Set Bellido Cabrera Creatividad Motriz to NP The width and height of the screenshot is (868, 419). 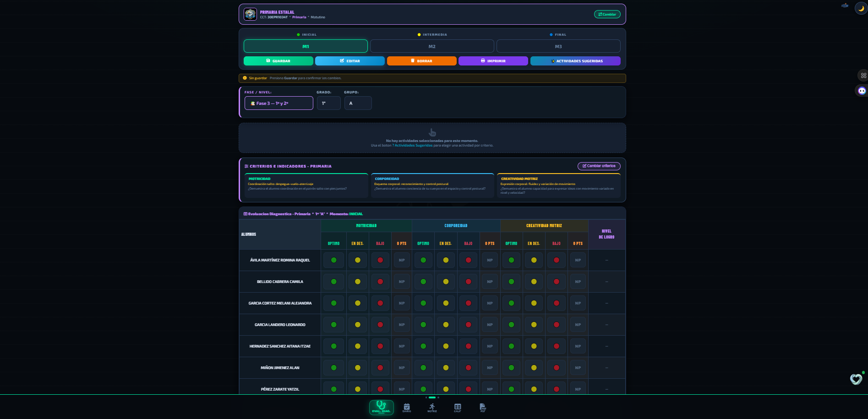578,282
